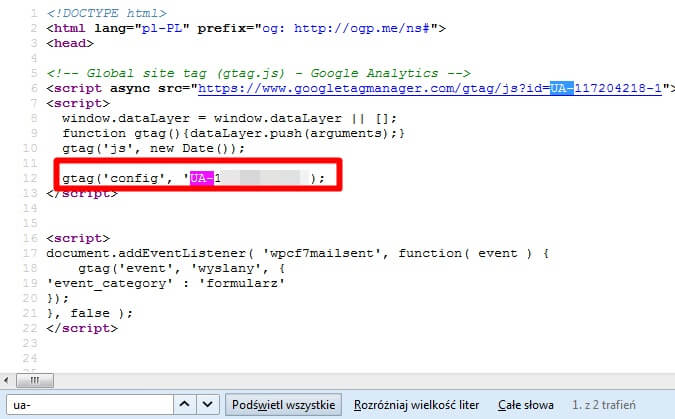Click "'event_category' : 'formularz'" line
The image size is (675, 419).
click(166, 283)
